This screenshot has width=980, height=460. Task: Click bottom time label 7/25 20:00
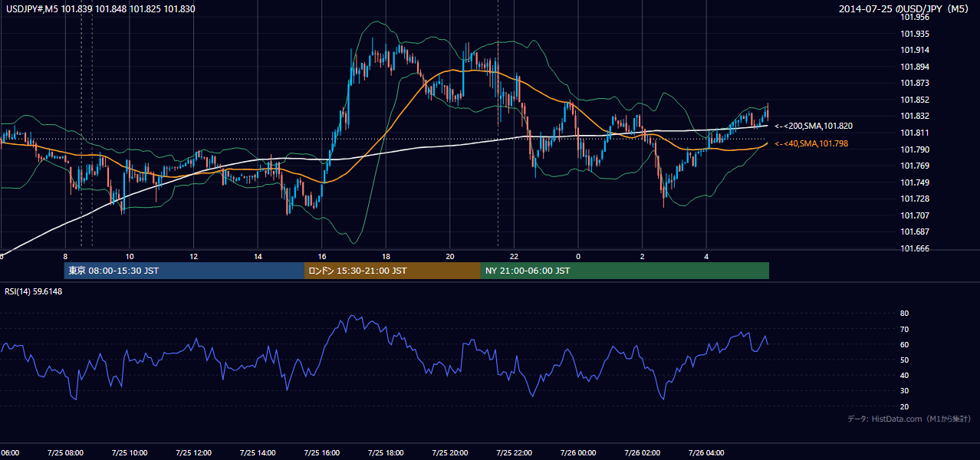(x=450, y=452)
